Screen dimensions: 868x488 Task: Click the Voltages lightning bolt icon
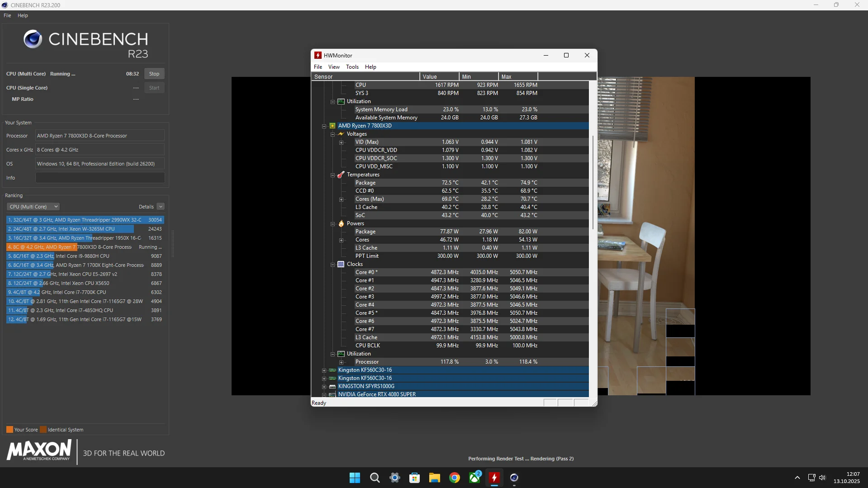pos(341,134)
